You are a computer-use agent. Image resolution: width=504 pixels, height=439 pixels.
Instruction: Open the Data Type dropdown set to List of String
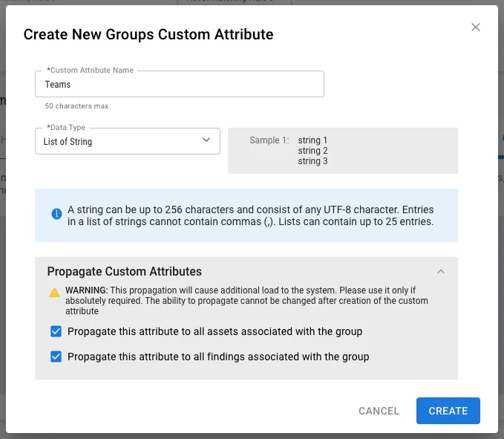(x=127, y=141)
